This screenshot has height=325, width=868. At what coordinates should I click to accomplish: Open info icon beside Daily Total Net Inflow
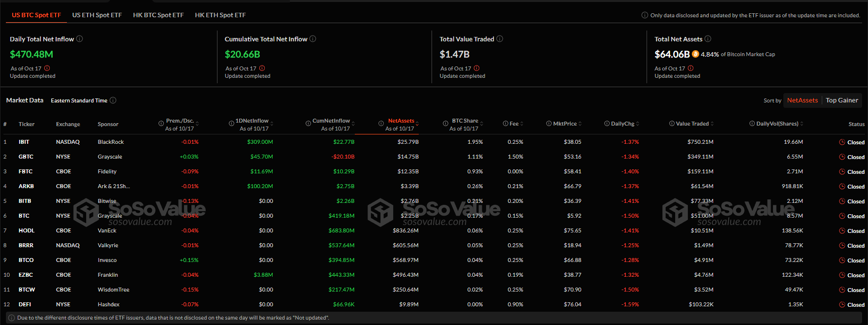click(x=80, y=39)
